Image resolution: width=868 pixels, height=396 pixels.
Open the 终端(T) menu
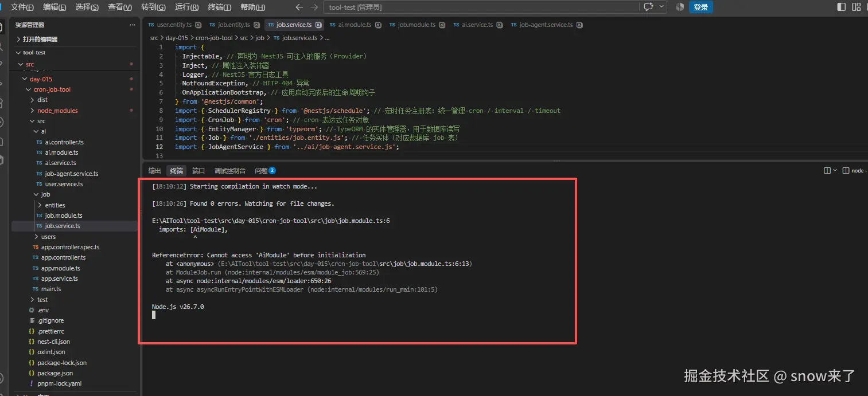(x=219, y=7)
